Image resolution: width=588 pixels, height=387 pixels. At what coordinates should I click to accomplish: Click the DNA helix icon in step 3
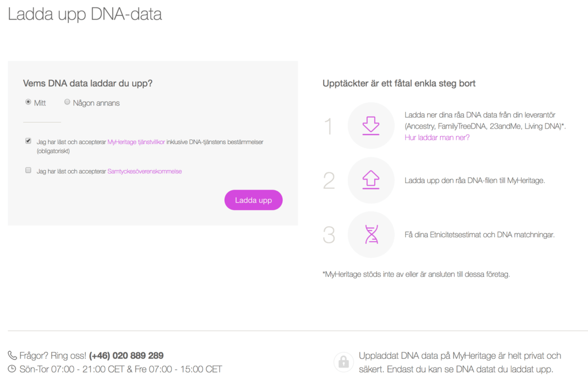371,234
